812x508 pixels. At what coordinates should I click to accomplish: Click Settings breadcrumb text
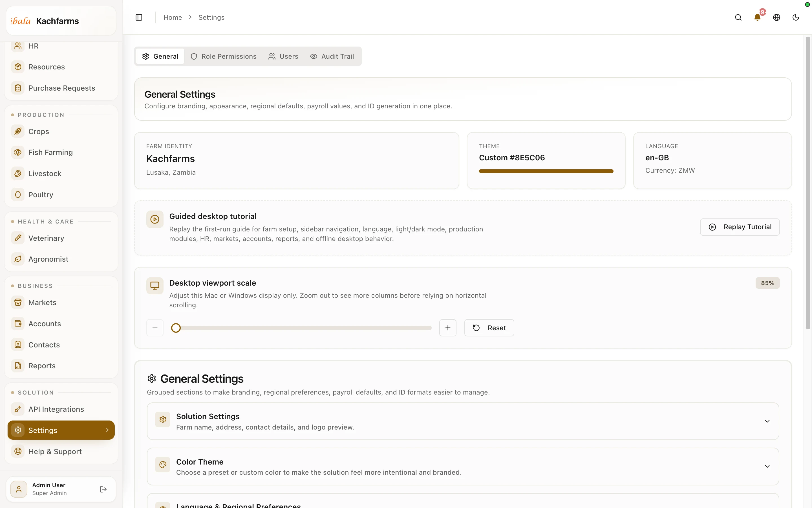211,17
